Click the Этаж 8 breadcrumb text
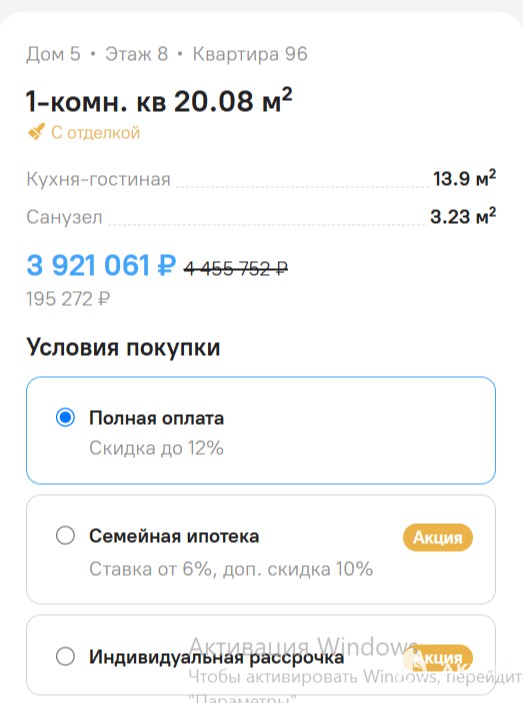The height and width of the screenshot is (703, 523). (x=137, y=54)
